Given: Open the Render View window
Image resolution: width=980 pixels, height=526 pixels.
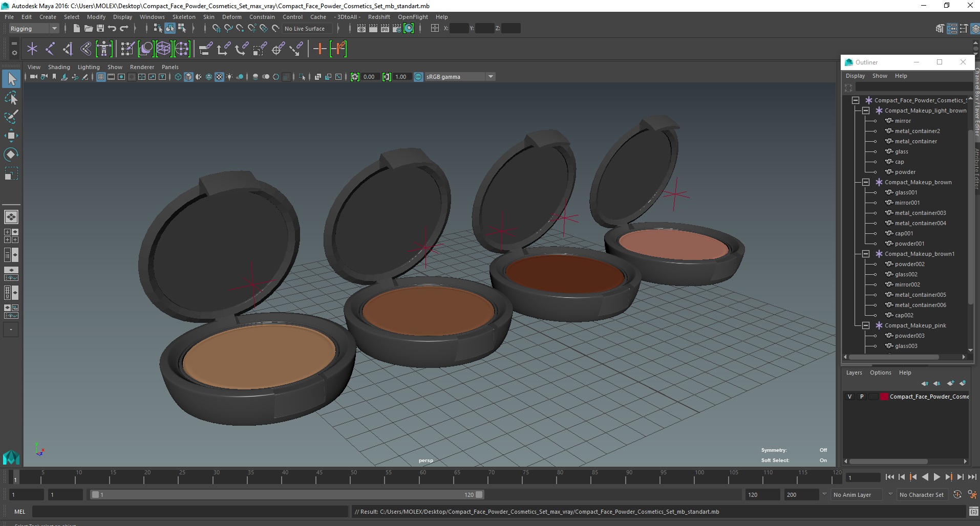Looking at the screenshot, I should point(361,29).
